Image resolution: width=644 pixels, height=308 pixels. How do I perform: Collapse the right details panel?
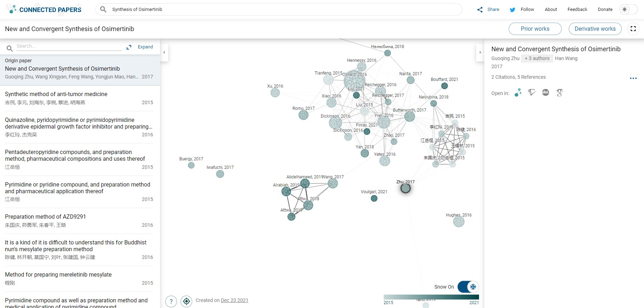pyautogui.click(x=480, y=52)
